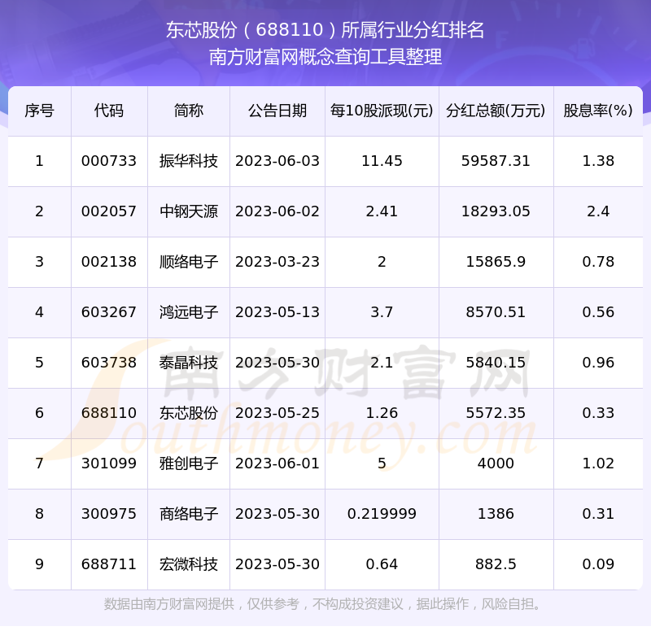
Task: Click dividend total 15865.9
Action: pyautogui.click(x=496, y=262)
